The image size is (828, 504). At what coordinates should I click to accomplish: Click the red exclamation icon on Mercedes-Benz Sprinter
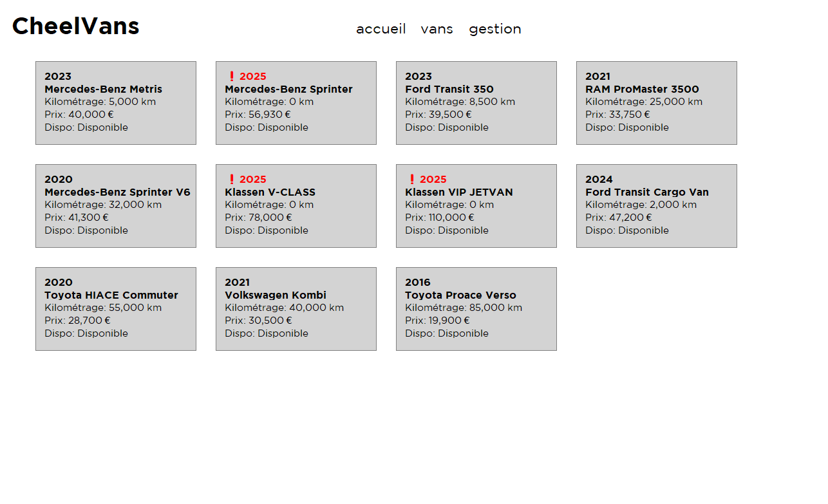pos(232,77)
